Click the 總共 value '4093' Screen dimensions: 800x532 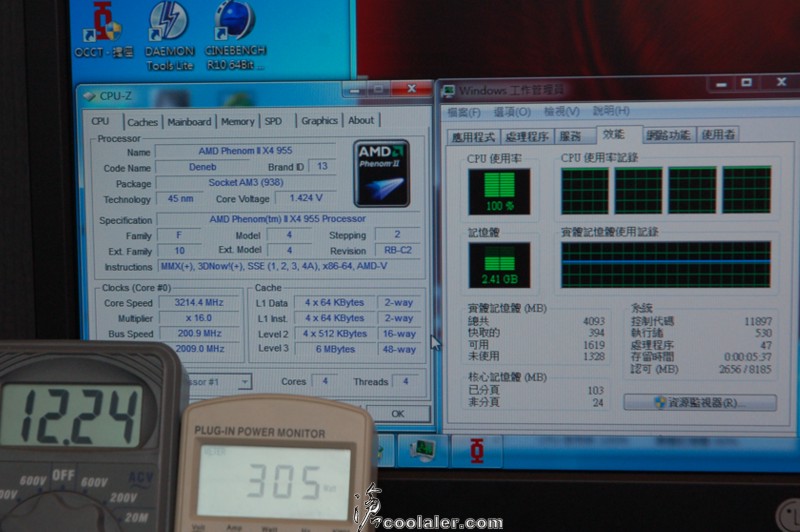coord(594,321)
